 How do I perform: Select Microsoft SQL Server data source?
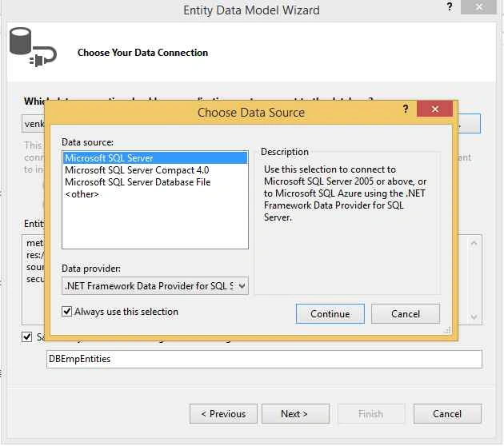(x=155, y=158)
